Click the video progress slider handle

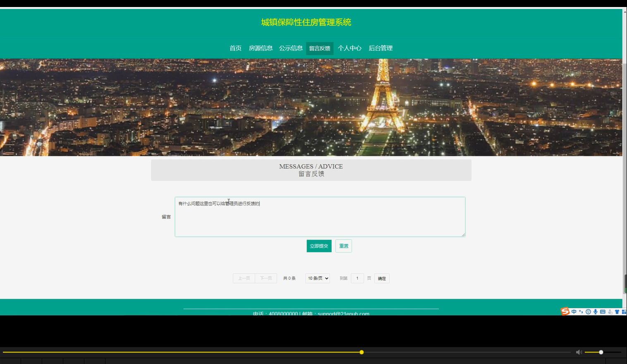coord(361,352)
